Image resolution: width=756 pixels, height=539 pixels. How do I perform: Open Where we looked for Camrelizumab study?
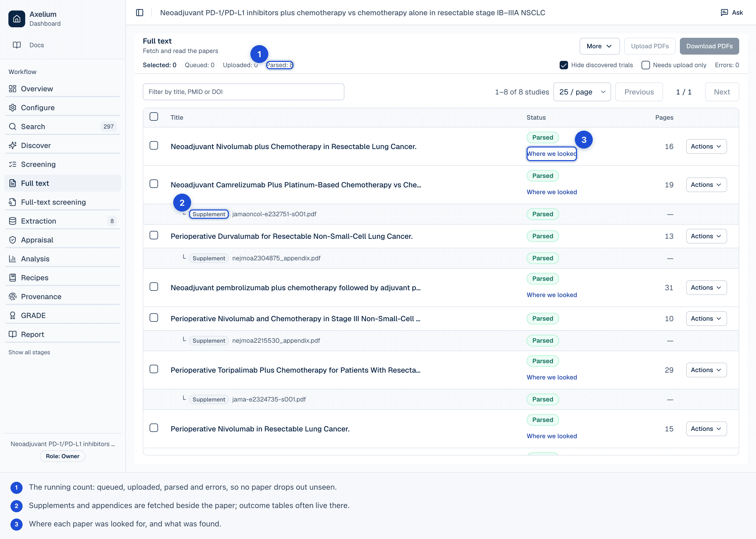click(552, 192)
